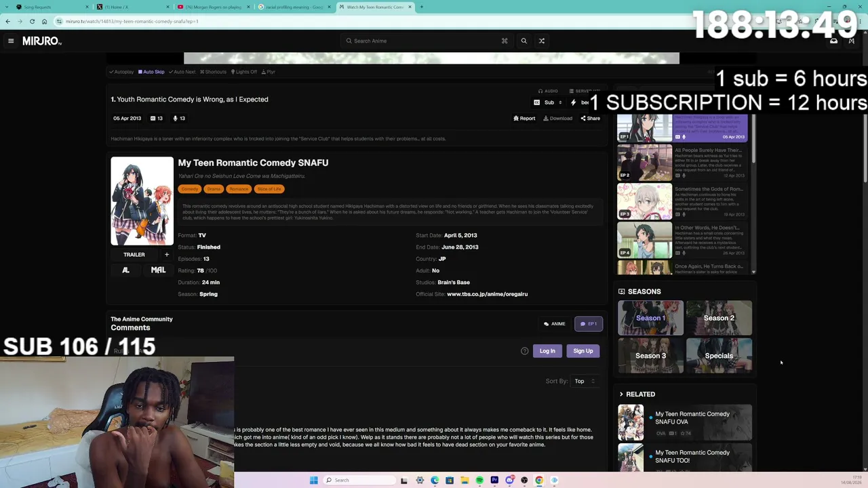Switch to the racial profiling Google tab
Image resolution: width=868 pixels, height=488 pixels.
point(295,7)
